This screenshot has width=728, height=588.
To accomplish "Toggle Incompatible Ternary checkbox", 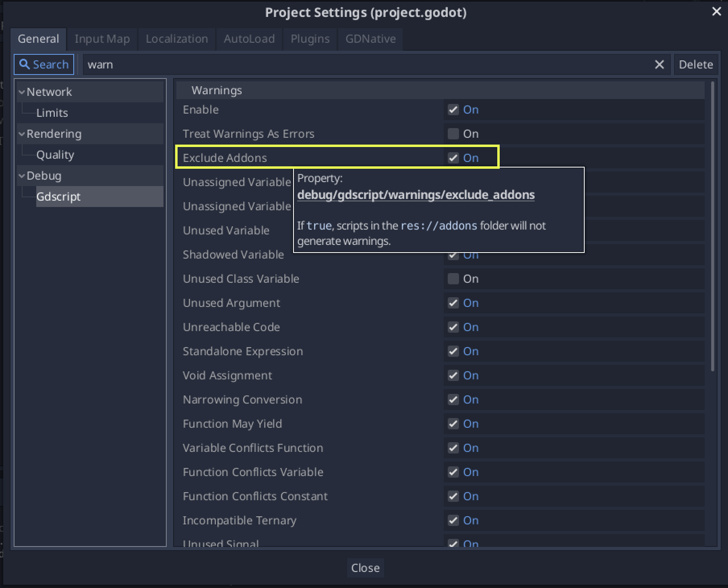I will pos(453,520).
